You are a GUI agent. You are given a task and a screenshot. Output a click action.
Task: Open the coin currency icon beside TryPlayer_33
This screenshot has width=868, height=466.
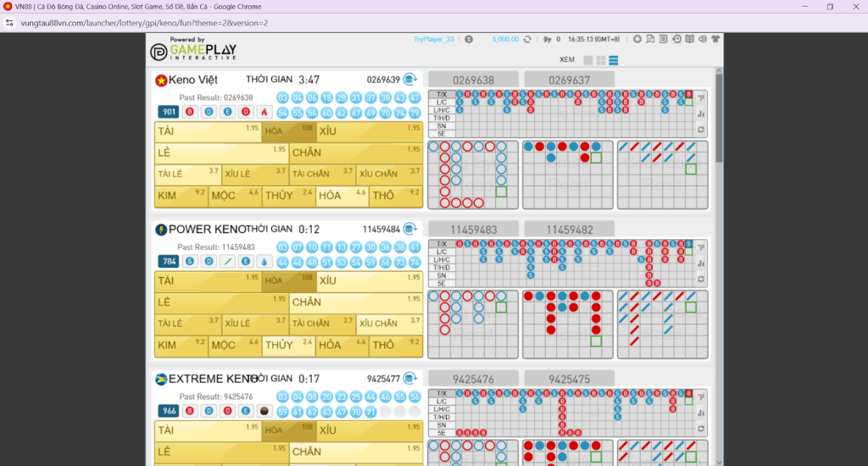[x=469, y=39]
